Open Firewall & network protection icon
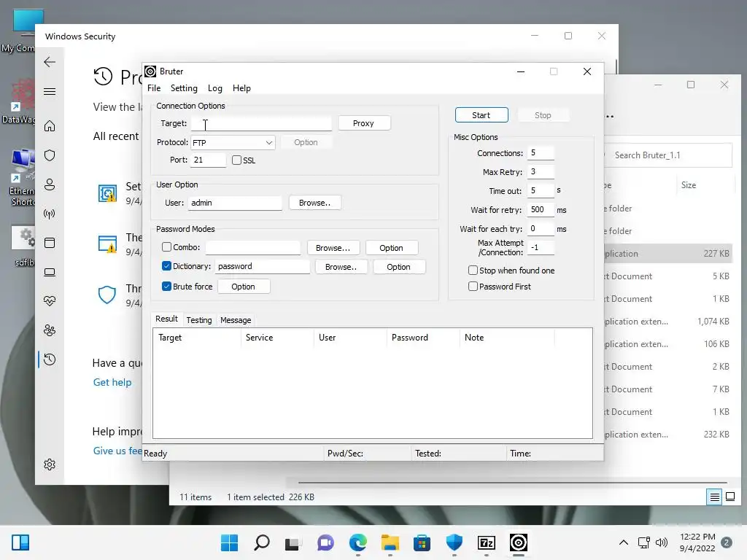747x560 pixels. pyautogui.click(x=50, y=214)
